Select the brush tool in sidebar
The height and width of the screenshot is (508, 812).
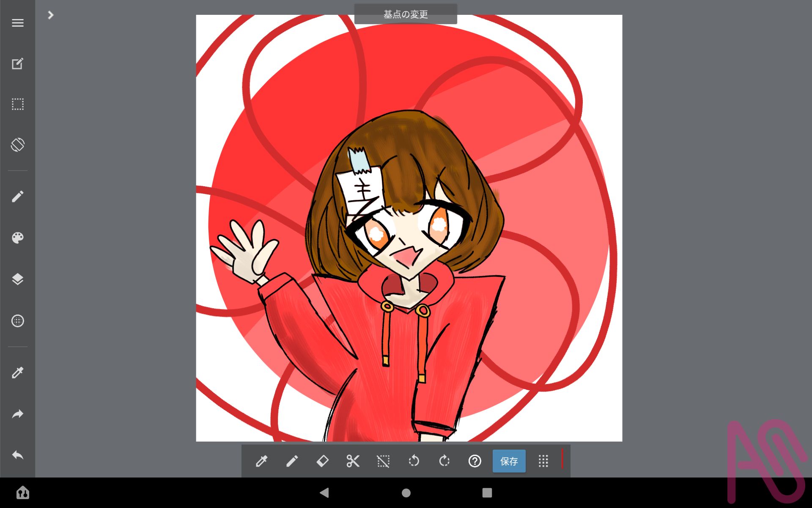tap(17, 196)
